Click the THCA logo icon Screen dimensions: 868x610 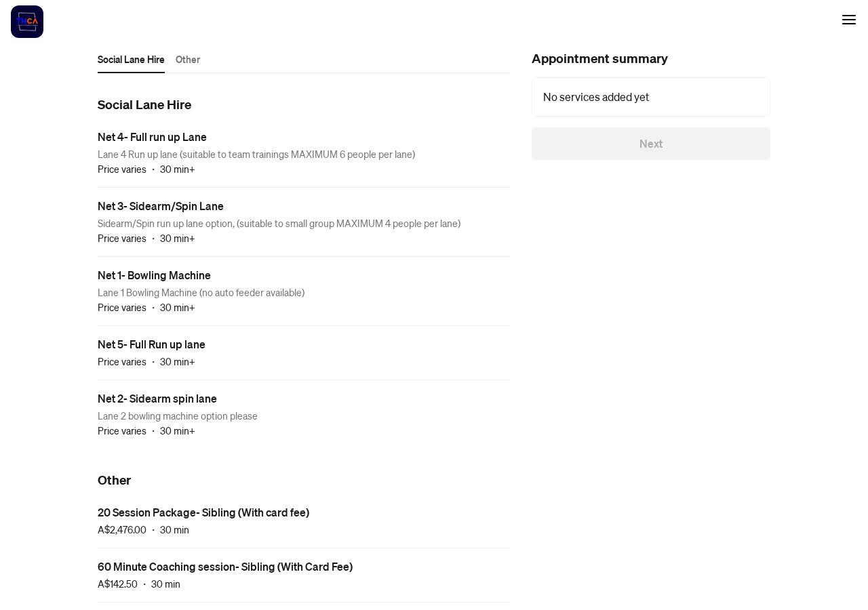pos(27,22)
